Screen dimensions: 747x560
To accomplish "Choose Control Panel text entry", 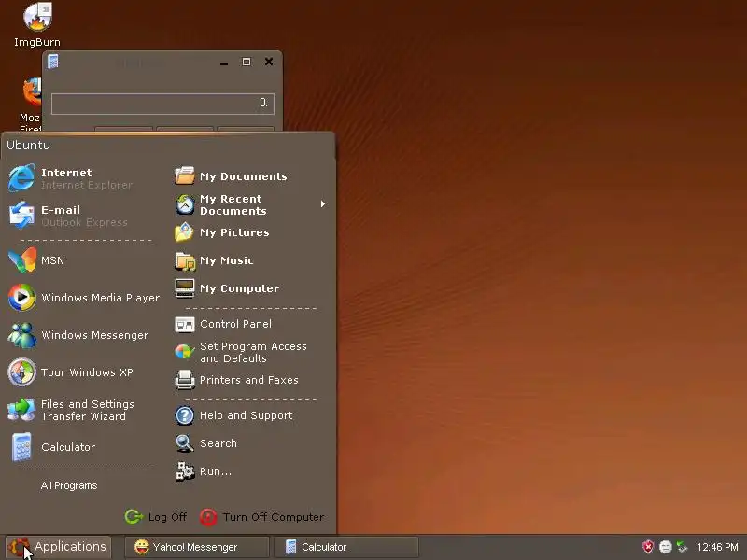I will (235, 324).
